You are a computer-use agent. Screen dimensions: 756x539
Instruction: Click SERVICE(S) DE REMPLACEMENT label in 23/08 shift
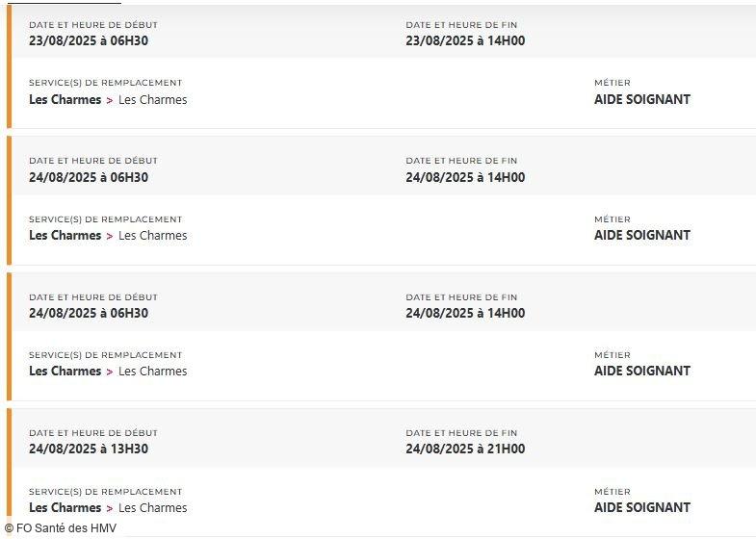click(105, 83)
